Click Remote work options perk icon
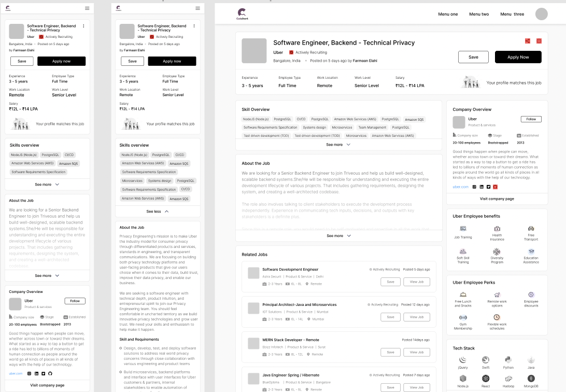The image size is (566, 392). click(497, 295)
